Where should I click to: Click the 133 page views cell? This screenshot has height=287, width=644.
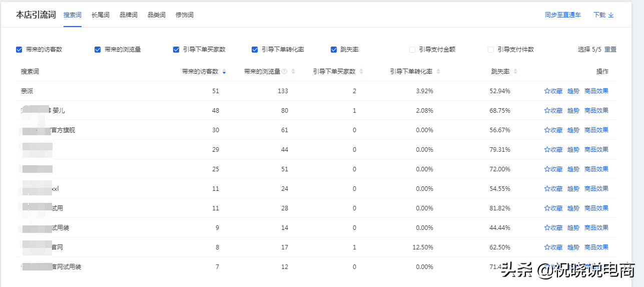coord(283,91)
